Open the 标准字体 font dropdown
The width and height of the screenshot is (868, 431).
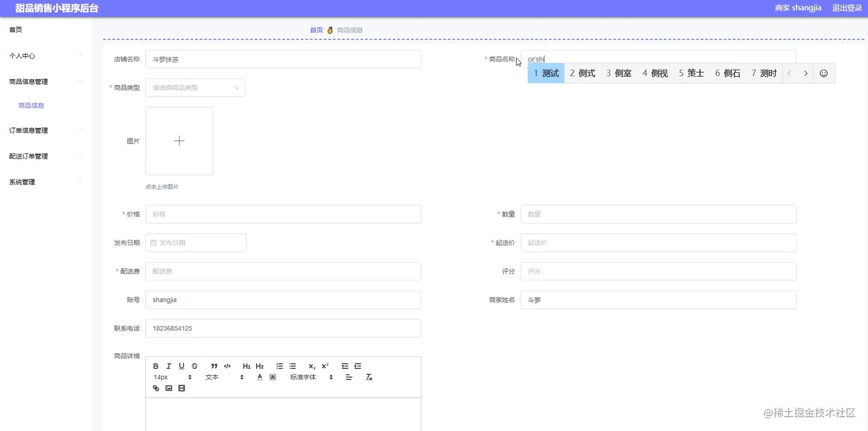click(312, 378)
